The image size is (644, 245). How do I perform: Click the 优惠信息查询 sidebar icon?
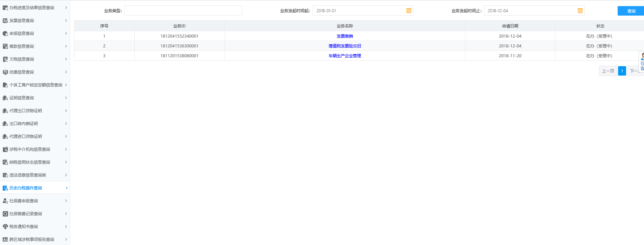pos(5,72)
